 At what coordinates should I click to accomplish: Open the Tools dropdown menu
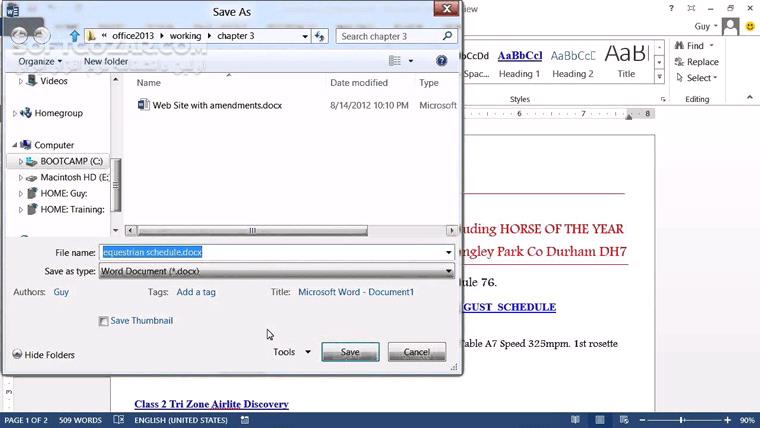(x=292, y=352)
